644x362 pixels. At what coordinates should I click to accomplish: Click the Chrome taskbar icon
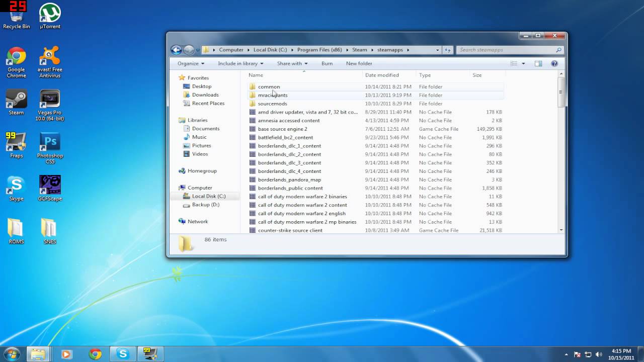[x=95, y=354]
